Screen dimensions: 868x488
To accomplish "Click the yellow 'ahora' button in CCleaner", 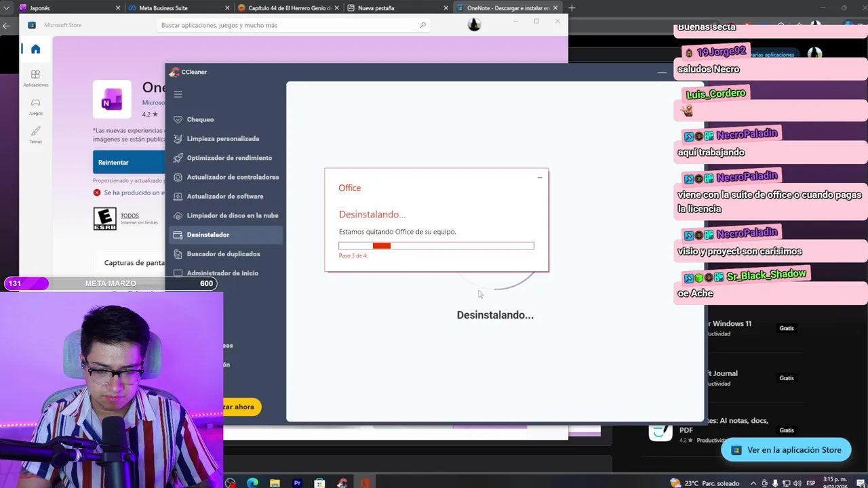I will click(241, 407).
